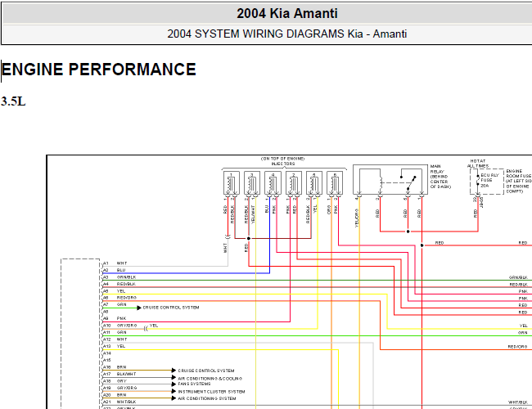
Task: Click "CRUISE CONTROL SYSTEM" reference on the A7 wire
Action: [x=171, y=308]
